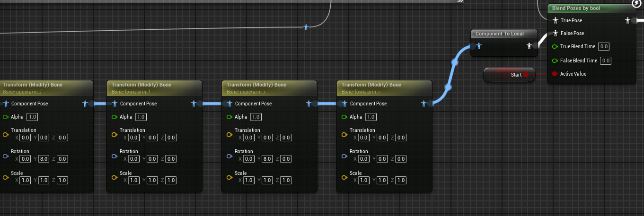Edit Translation X field on lowerarm_l node

tap(134, 138)
